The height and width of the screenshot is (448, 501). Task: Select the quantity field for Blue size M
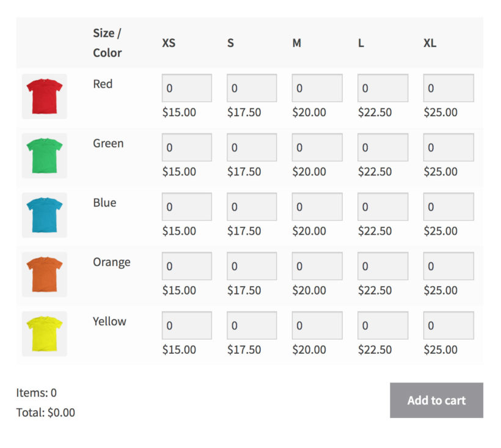pos(317,207)
